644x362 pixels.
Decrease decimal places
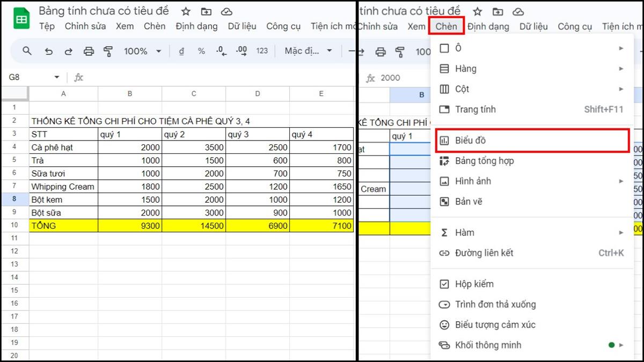click(x=221, y=51)
